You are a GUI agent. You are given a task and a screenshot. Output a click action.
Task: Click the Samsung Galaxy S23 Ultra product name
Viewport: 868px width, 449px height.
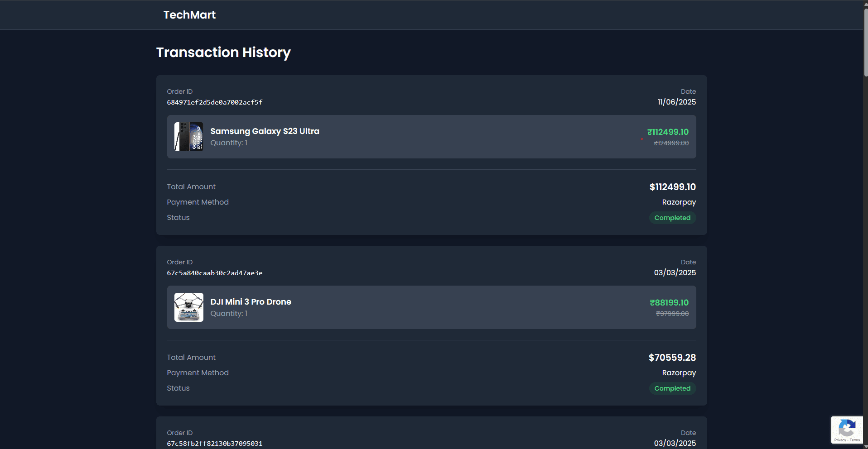tap(265, 131)
